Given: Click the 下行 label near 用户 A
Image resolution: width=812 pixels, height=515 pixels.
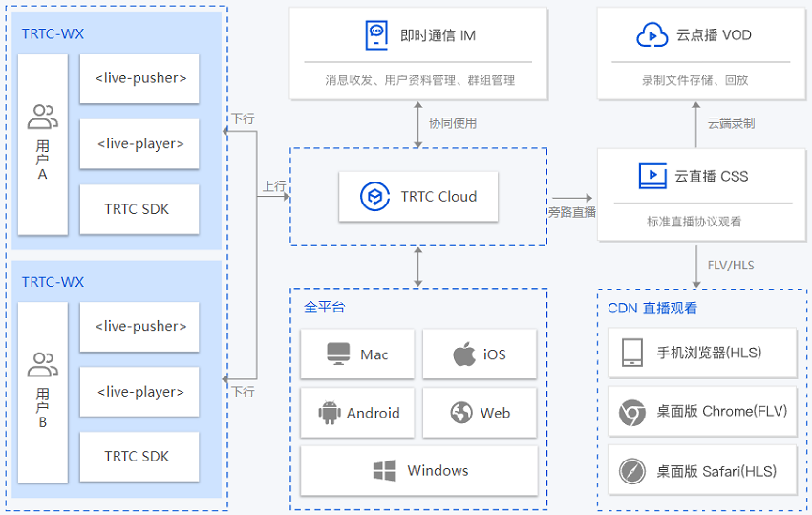Looking at the screenshot, I should click(243, 118).
